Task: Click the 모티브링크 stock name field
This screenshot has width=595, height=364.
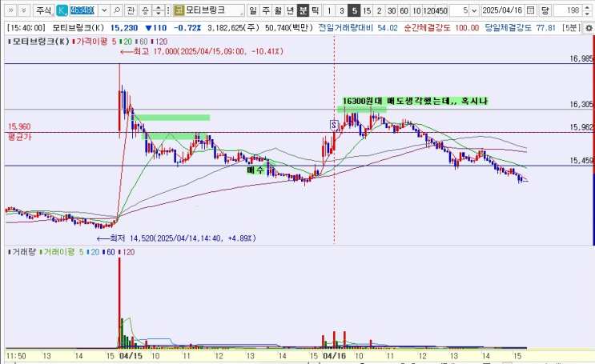Action: (x=214, y=10)
